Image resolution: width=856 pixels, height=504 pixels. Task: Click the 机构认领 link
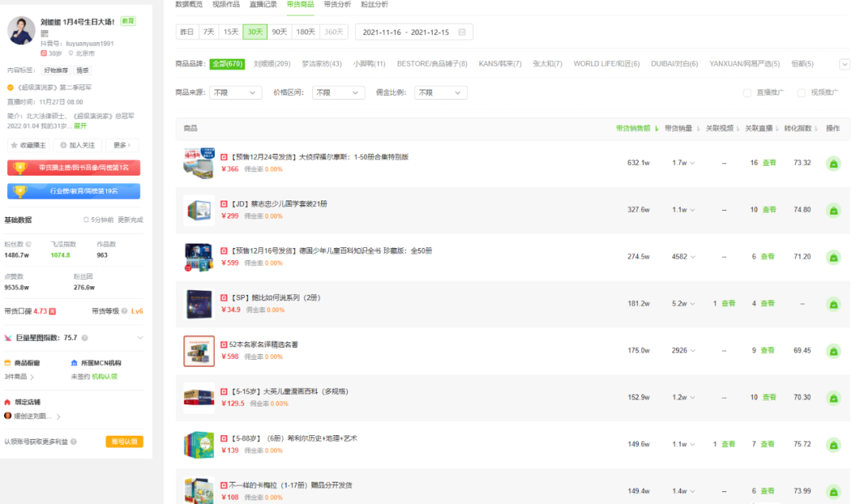105,376
